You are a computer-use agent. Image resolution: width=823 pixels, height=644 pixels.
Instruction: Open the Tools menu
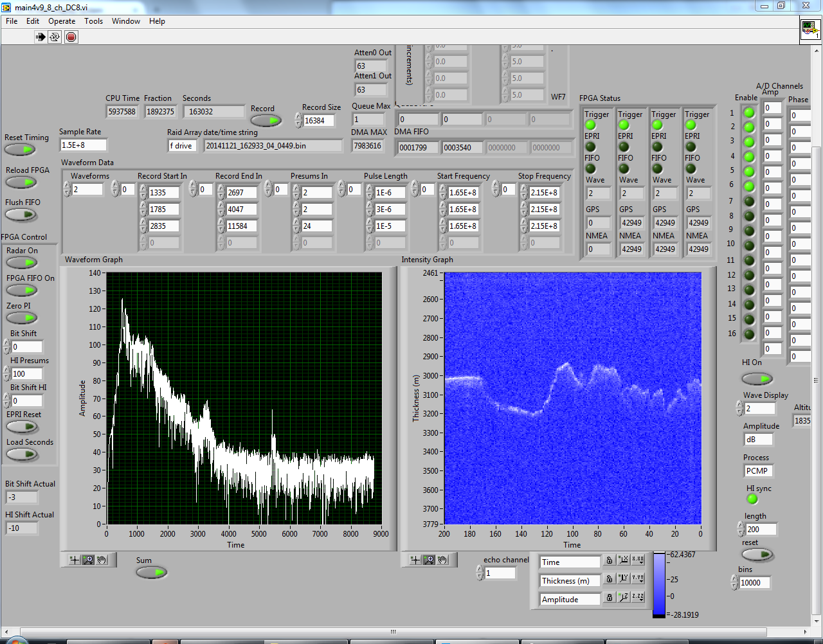(x=93, y=21)
